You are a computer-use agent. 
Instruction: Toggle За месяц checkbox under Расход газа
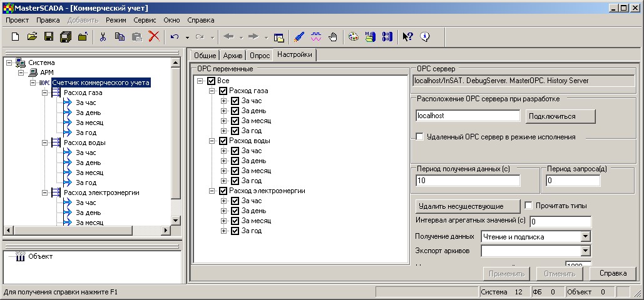point(235,121)
